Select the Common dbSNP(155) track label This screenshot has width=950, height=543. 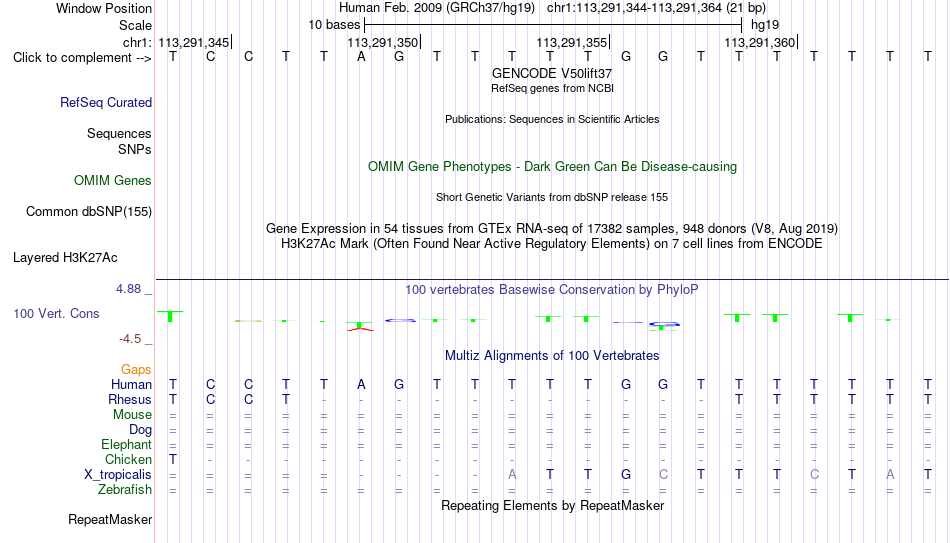point(89,212)
